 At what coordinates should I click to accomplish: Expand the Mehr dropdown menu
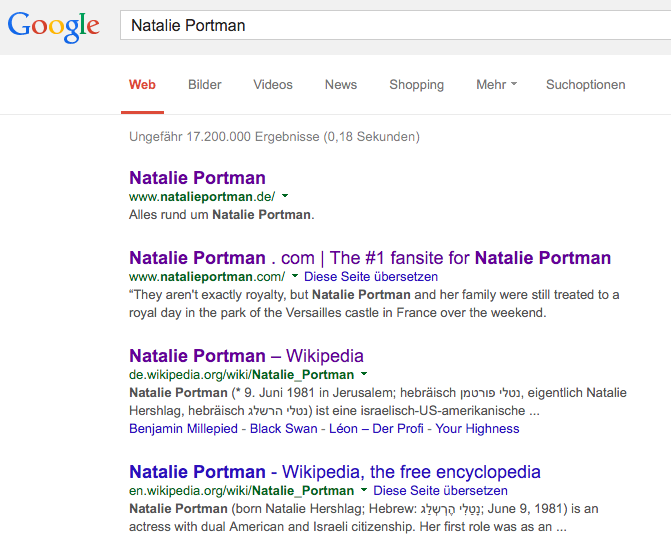pos(496,85)
